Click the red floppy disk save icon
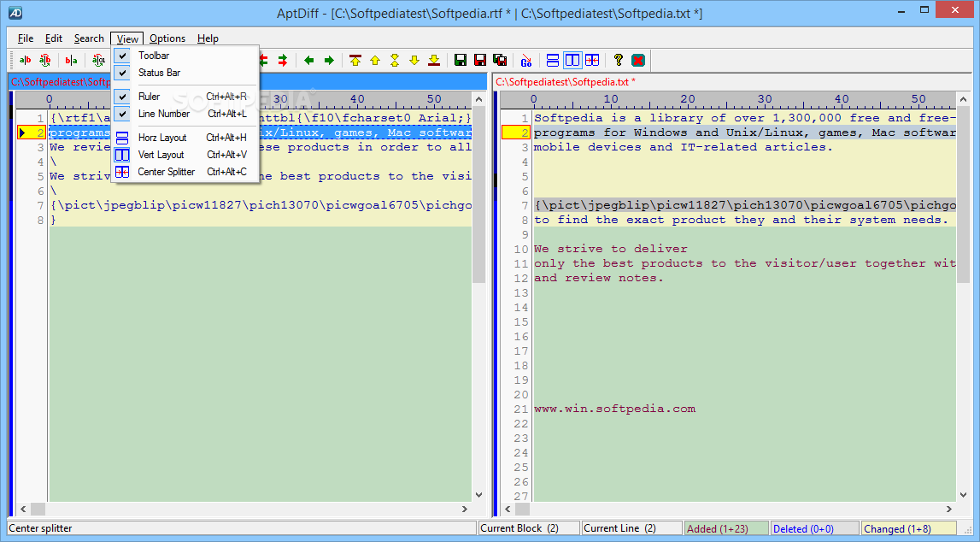This screenshot has width=980, height=542. click(x=480, y=60)
